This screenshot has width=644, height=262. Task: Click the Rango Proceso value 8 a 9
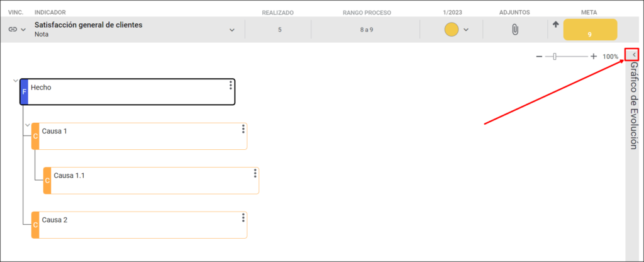point(367,30)
